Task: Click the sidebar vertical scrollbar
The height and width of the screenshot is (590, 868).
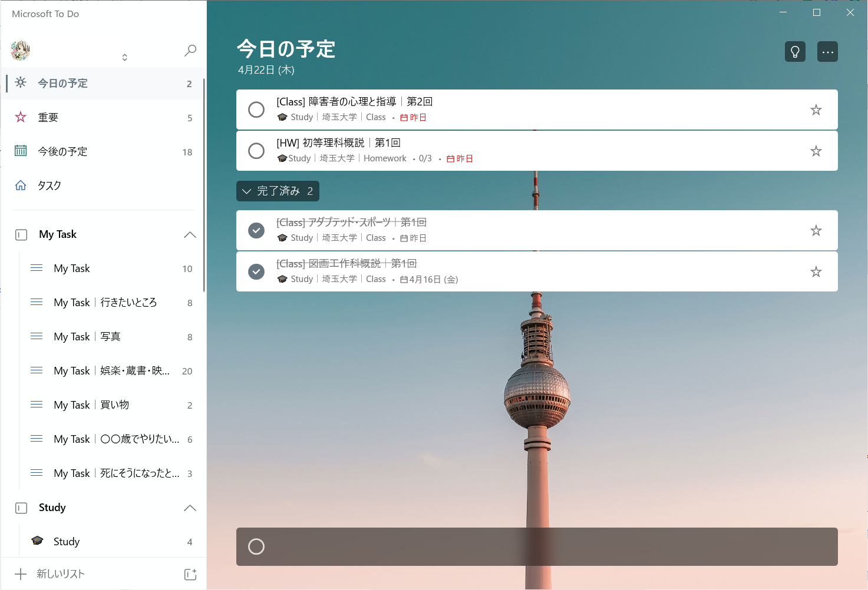Action: point(204,185)
